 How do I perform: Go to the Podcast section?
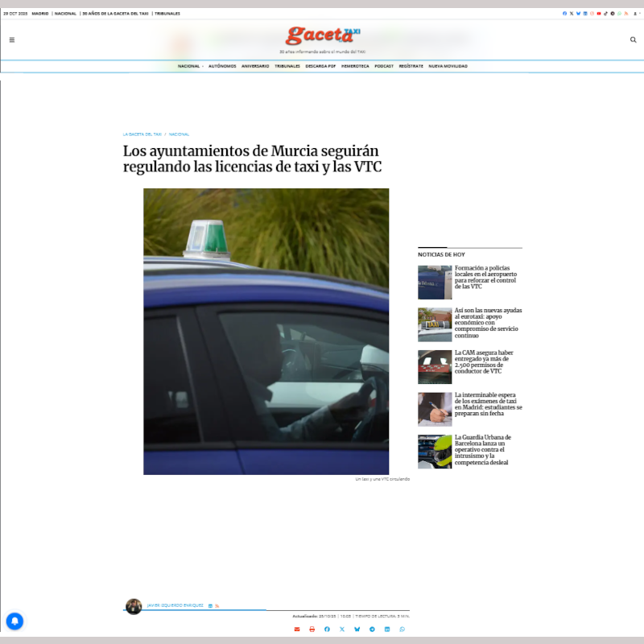384,66
